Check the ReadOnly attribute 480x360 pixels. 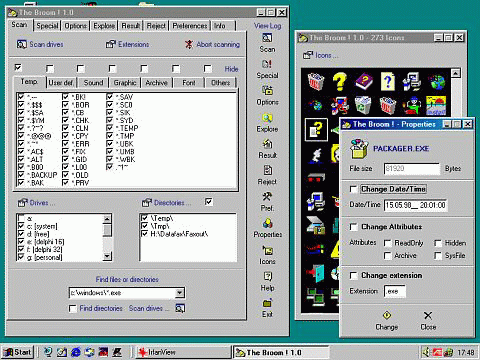[x=387, y=243]
